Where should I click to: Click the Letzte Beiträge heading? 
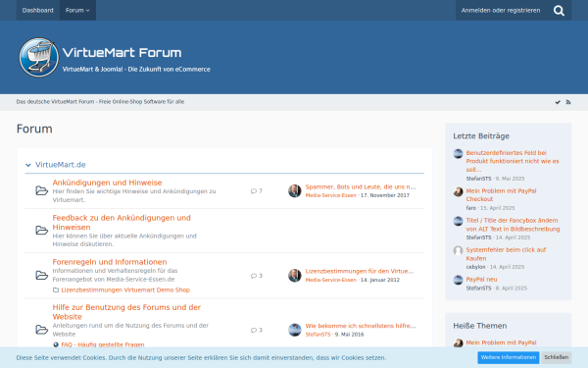481,136
